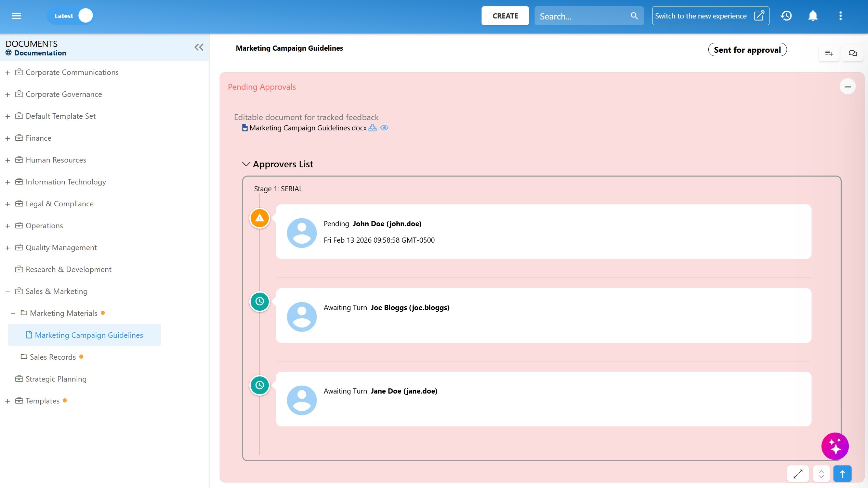Minimize the Pending Approvals panel
868x488 pixels.
[847, 87]
